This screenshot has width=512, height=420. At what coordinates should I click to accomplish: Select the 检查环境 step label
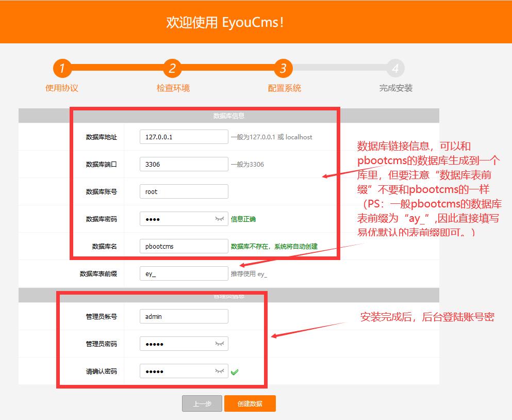tap(173, 88)
